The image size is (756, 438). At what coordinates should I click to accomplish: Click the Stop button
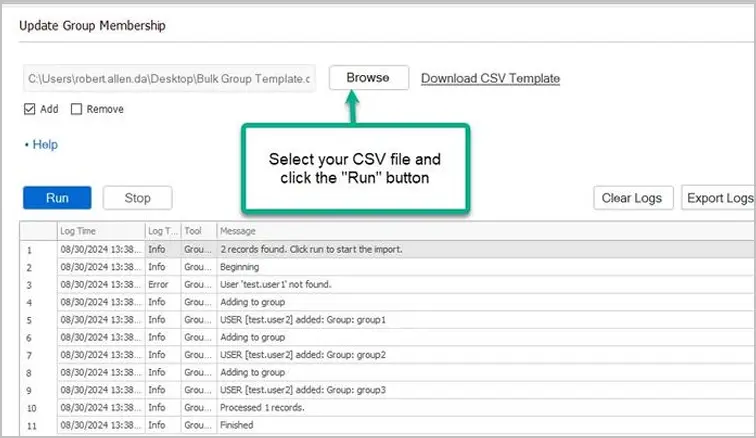tap(137, 198)
